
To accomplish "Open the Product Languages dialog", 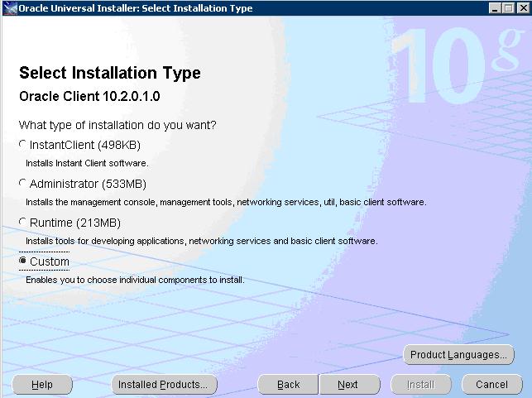I will [x=458, y=355].
